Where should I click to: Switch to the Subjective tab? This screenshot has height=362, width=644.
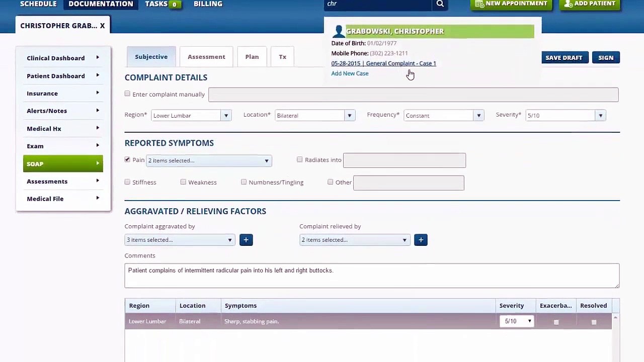(x=151, y=57)
